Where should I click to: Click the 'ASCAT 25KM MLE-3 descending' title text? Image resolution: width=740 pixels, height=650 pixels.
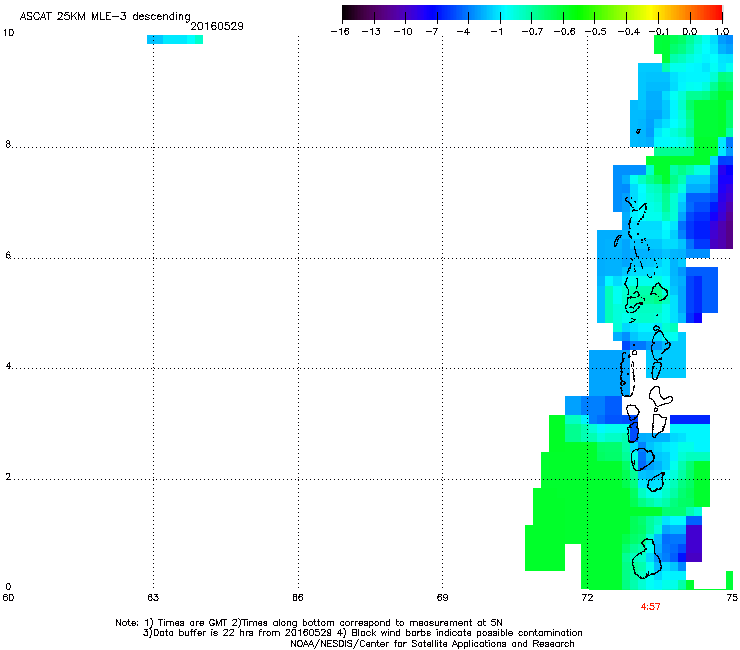pyautogui.click(x=105, y=16)
